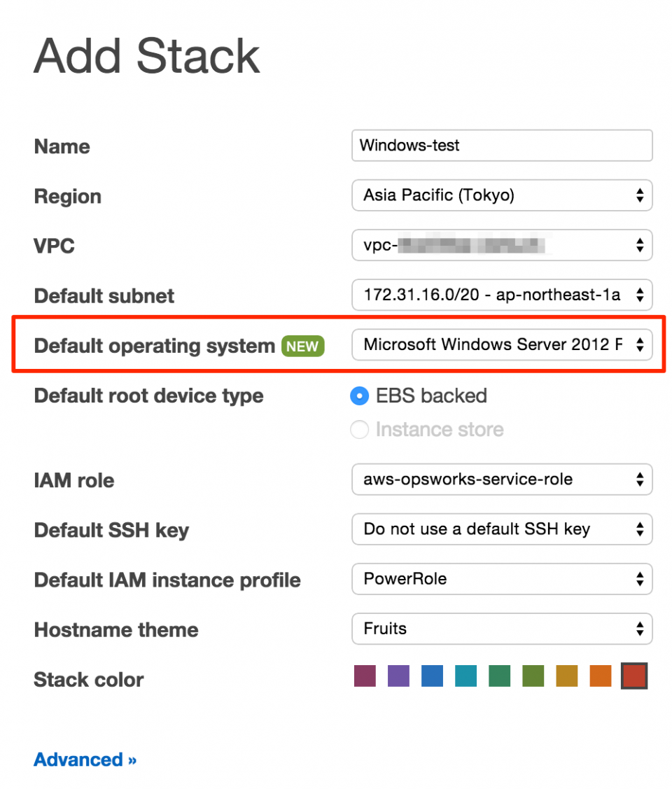Expand the IAM role dropdown
672x789 pixels.
point(501,480)
